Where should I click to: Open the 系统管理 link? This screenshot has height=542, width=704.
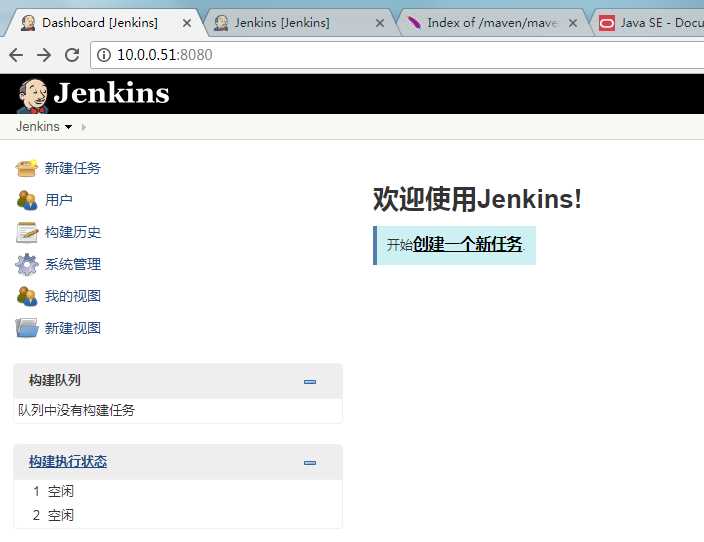(x=73, y=264)
